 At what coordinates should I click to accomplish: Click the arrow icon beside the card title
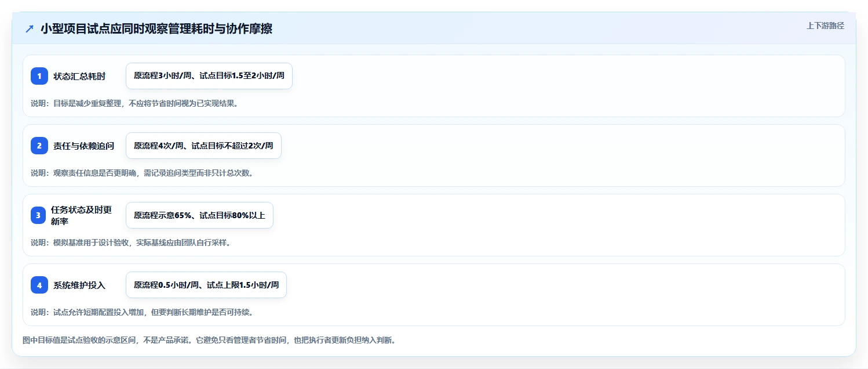[30, 29]
